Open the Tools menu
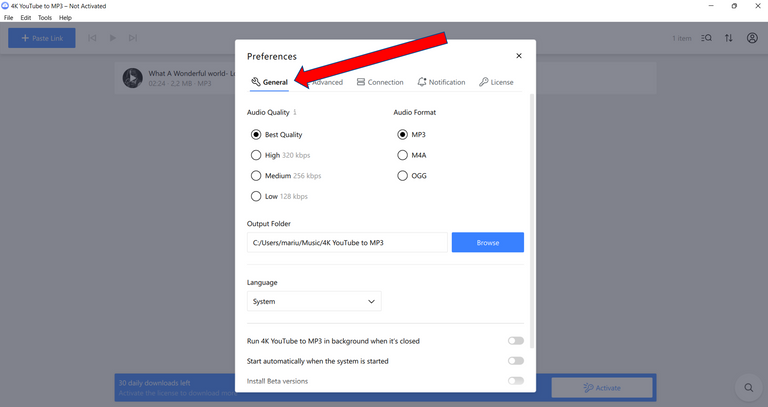768x407 pixels. (x=45, y=18)
